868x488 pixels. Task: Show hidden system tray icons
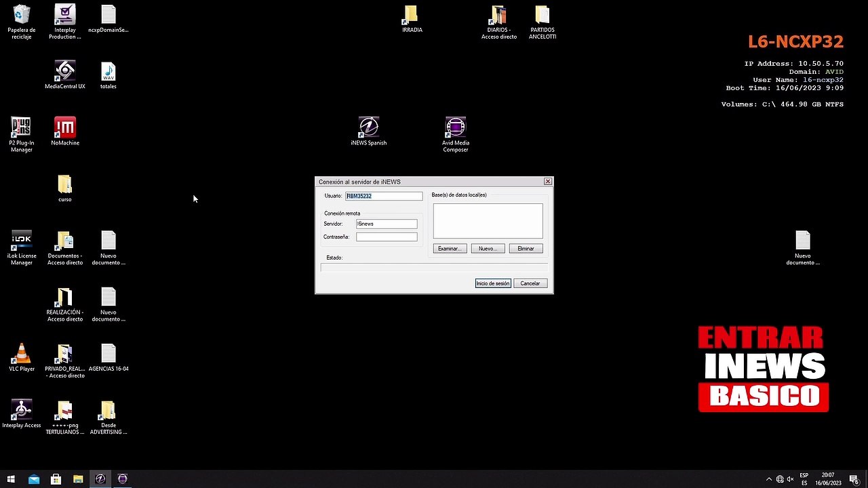click(x=769, y=479)
